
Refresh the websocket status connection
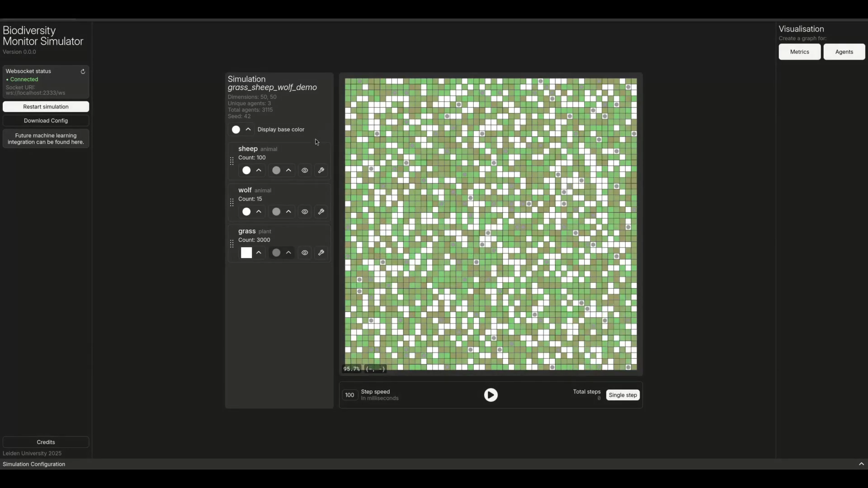[83, 71]
